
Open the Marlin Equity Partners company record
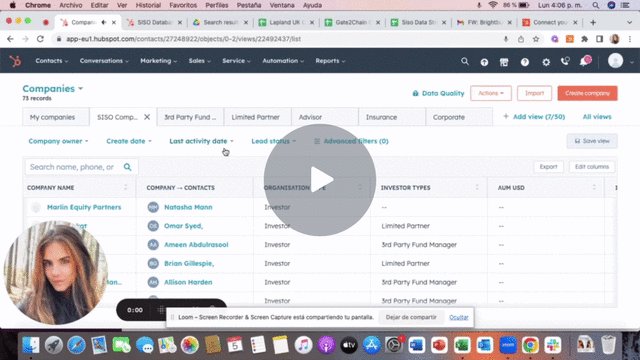(x=84, y=207)
